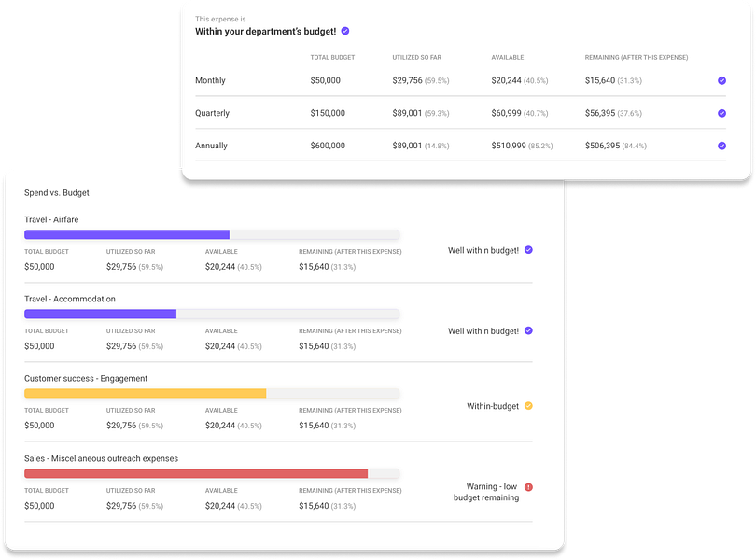
Task: Click the Travel - Accommodation status checkmark
Action: [528, 330]
